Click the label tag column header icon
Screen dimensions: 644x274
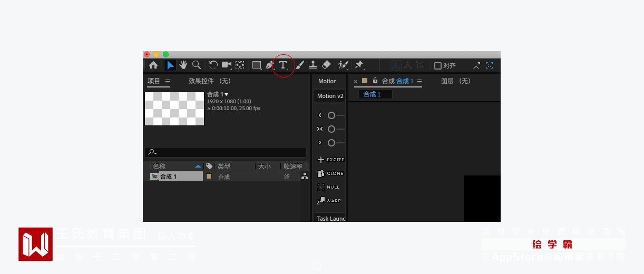point(209,166)
